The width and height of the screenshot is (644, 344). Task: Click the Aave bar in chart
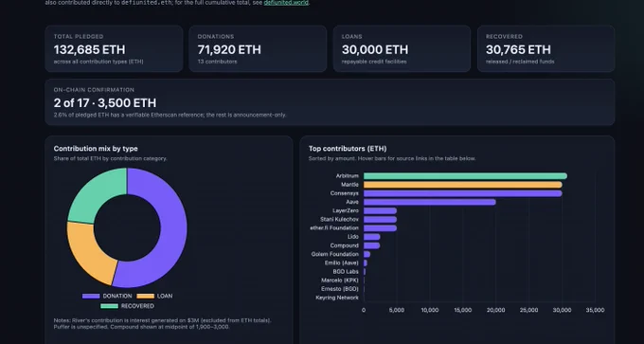tap(430, 202)
